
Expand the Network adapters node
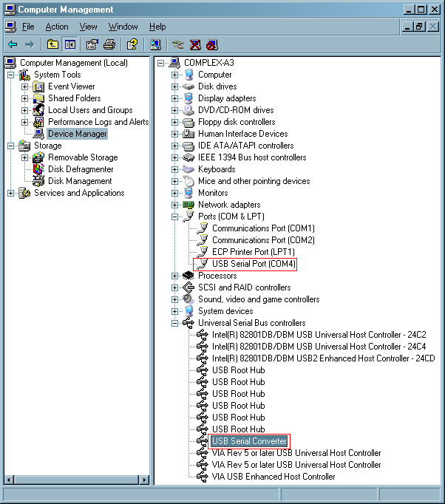click(175, 205)
